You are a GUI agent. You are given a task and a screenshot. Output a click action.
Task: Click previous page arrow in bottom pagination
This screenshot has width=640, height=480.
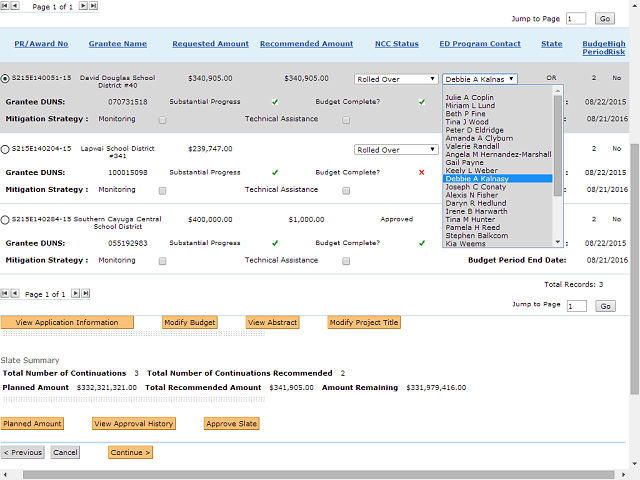pyautogui.click(x=14, y=294)
